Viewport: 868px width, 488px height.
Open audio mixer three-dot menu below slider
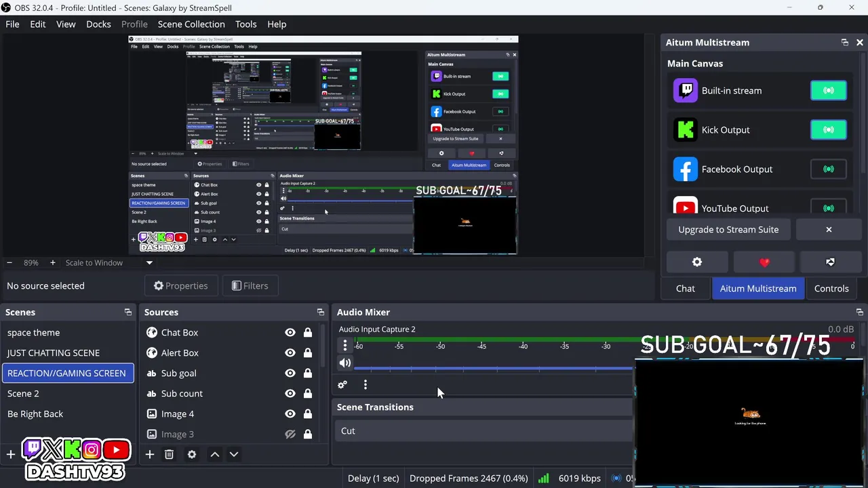[366, 384]
